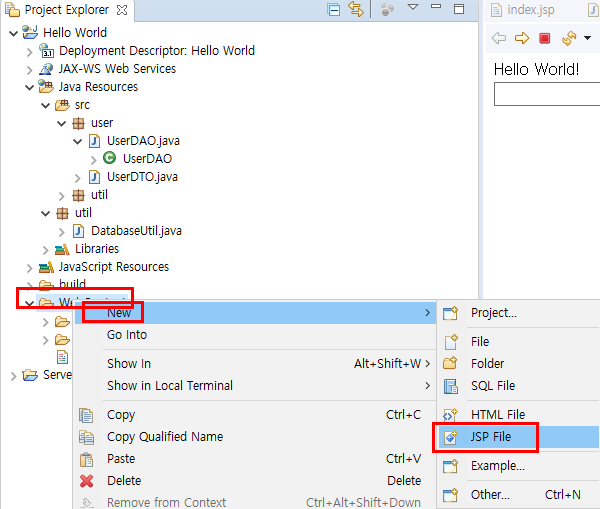Viewport: 600px width, 509px height.
Task: Select the Hello World project icon
Action: [30, 32]
